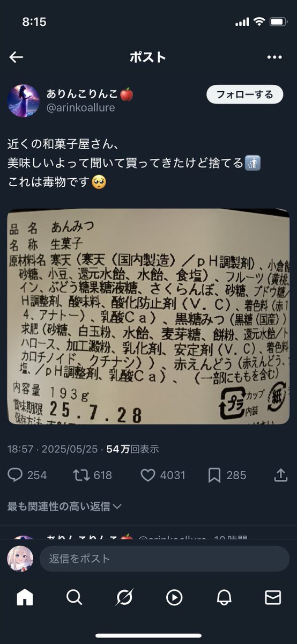This screenshot has height=644, width=297.
Task: Open Messages envelope icon
Action: (x=273, y=597)
